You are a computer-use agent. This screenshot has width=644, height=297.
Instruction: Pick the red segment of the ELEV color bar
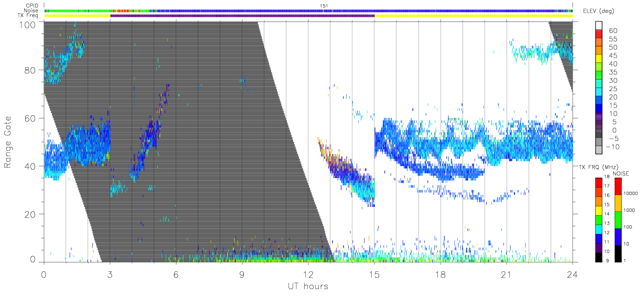(x=600, y=35)
